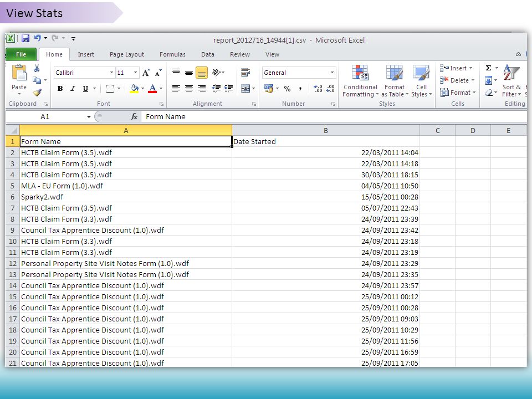Open Cell Styles dropdown

[421, 81]
